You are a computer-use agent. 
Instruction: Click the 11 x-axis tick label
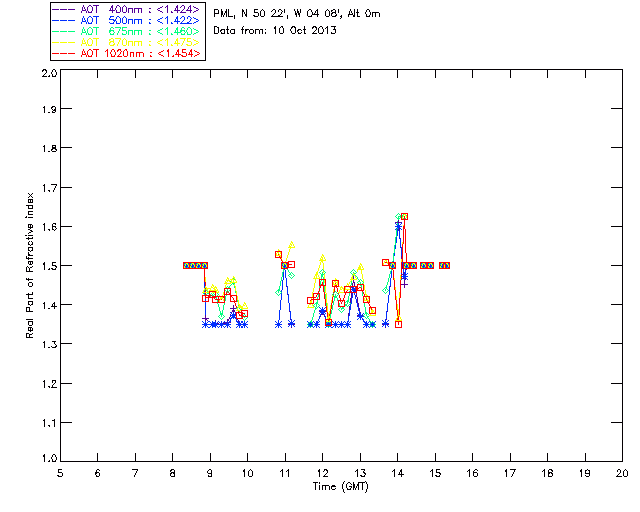click(285, 474)
